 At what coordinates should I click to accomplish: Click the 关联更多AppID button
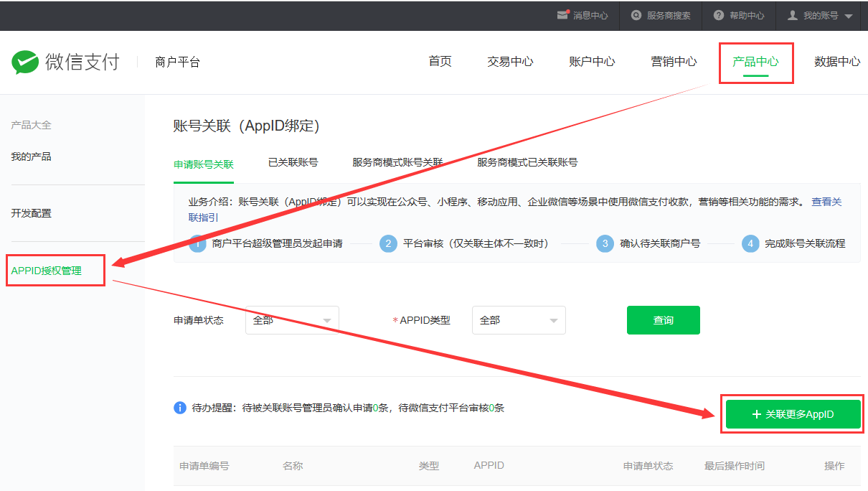click(x=793, y=414)
